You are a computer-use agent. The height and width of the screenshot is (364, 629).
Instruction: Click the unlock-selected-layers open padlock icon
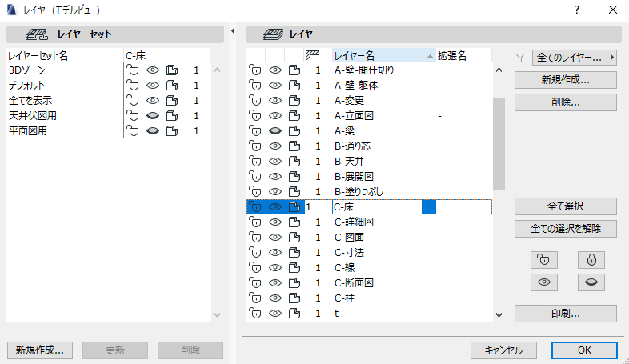point(544,260)
